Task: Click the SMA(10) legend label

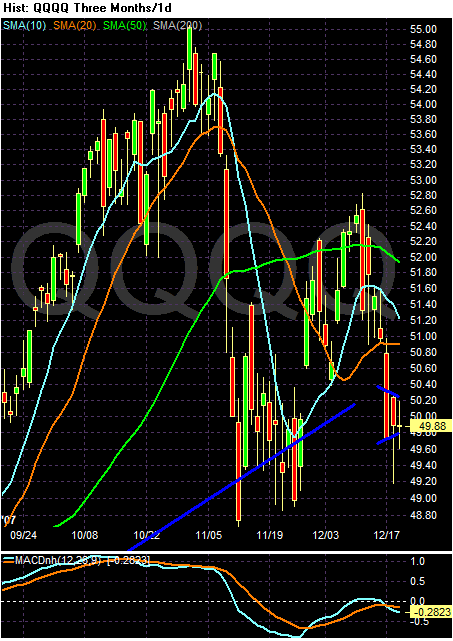Action: point(24,26)
